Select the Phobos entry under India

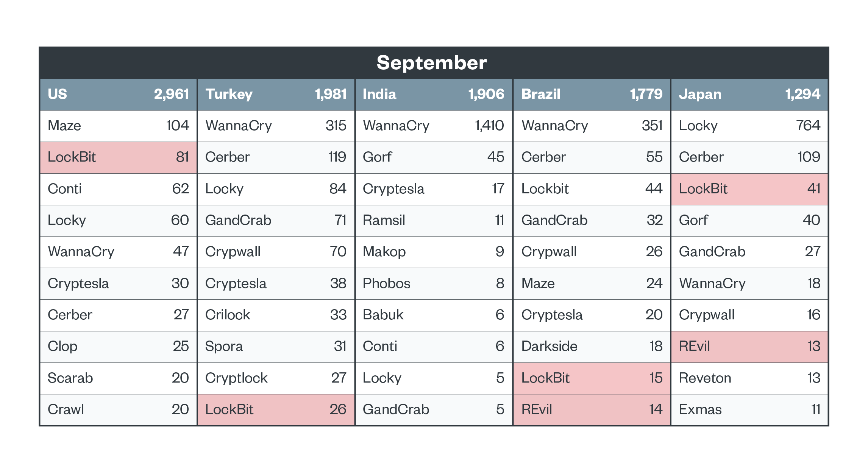point(386,283)
